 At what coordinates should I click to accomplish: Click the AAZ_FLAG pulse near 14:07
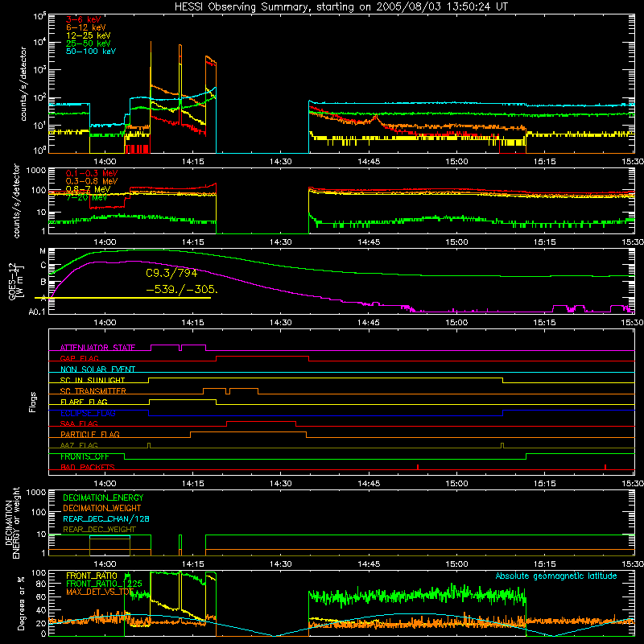[149, 446]
